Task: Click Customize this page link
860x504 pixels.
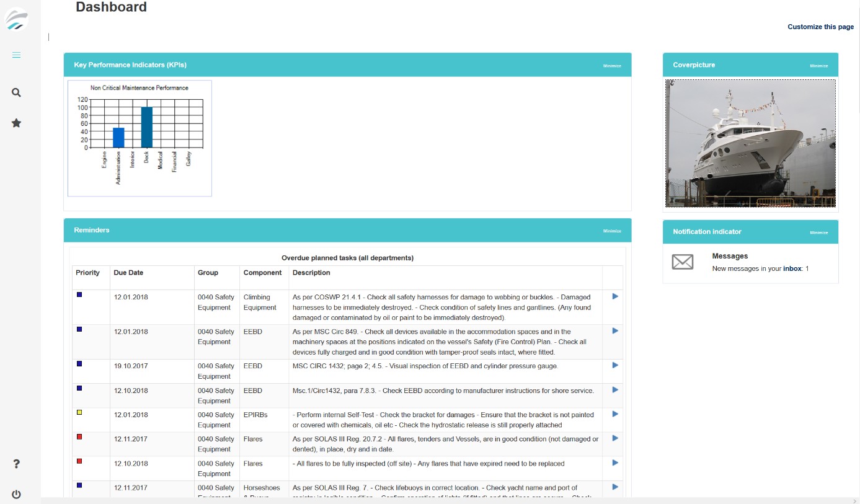Action: point(820,27)
